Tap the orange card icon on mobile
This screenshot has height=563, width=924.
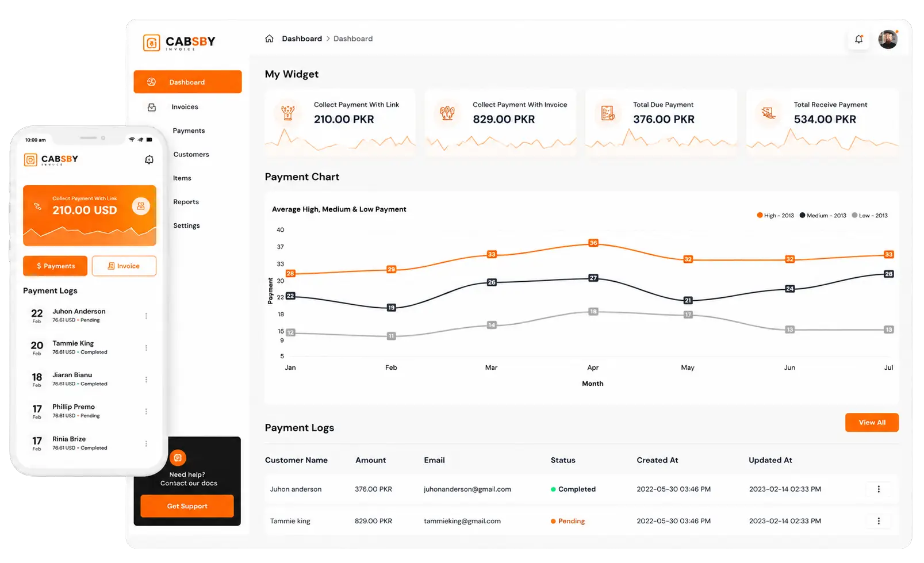click(141, 206)
